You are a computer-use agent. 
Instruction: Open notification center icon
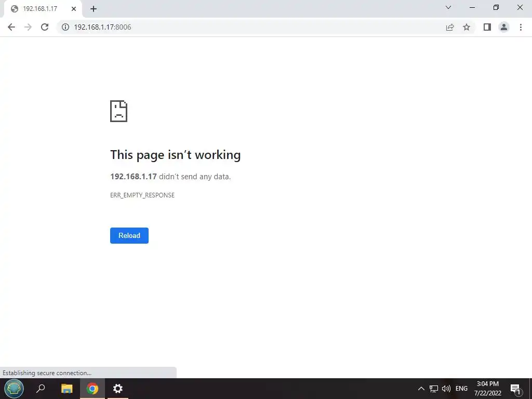(515, 389)
